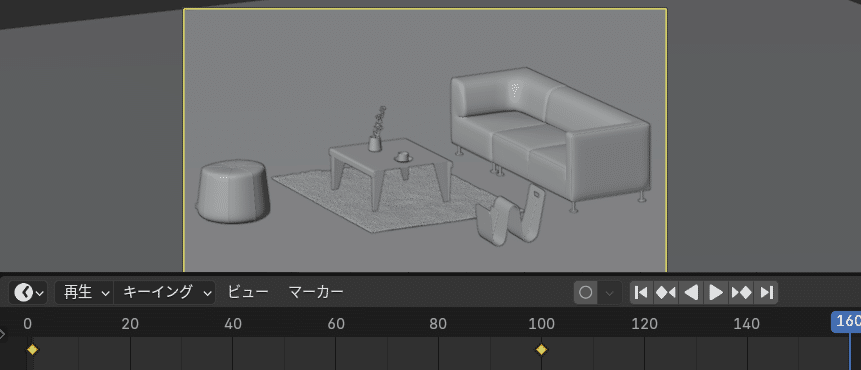861x370 pixels.
Task: Click frame 20 on the timeline ruler
Action: click(x=130, y=323)
